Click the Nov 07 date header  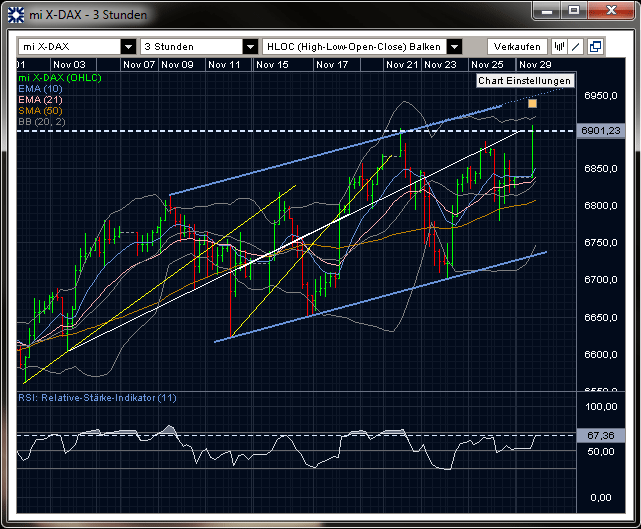139,65
